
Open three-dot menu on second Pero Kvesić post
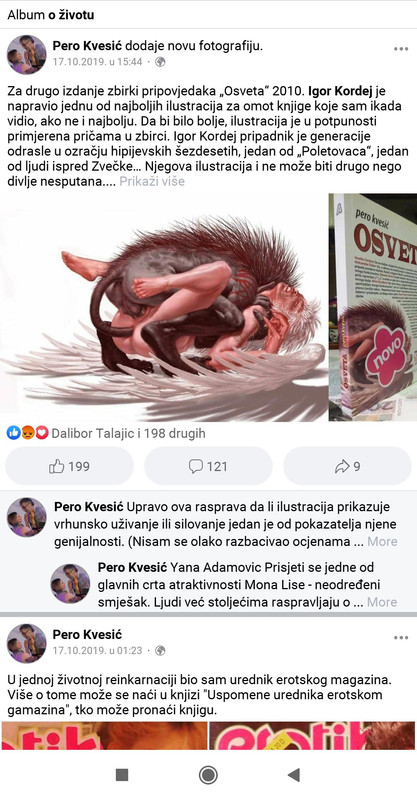(x=401, y=638)
